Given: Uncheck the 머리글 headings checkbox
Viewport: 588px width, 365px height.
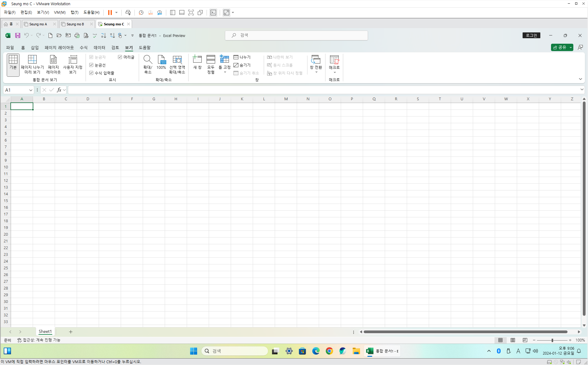Looking at the screenshot, I should (x=120, y=57).
